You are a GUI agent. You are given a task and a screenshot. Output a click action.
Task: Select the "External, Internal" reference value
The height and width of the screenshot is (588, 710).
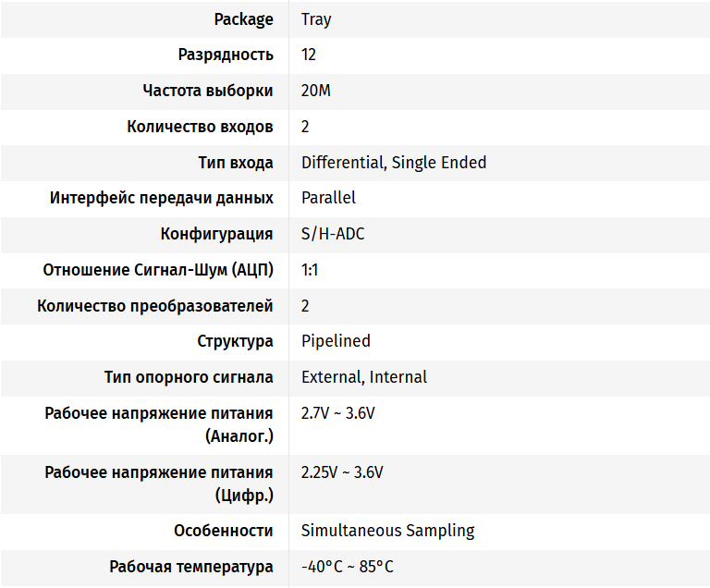[364, 377]
